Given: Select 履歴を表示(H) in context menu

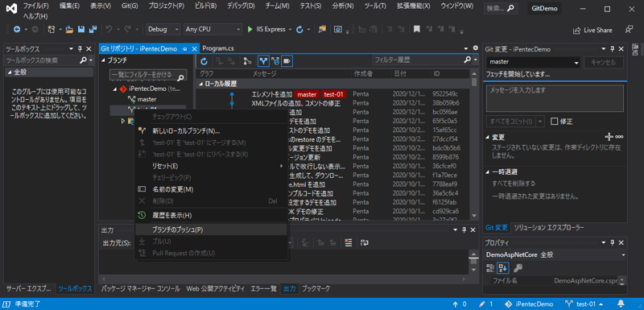Looking at the screenshot, I should coord(211,215).
